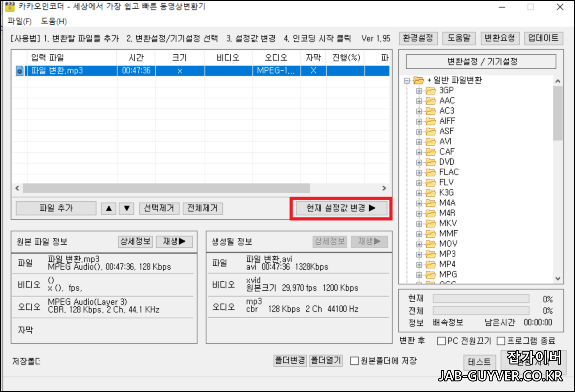Open the 파일(F) menu
Image resolution: width=575 pixels, height=392 pixels.
pos(19,21)
